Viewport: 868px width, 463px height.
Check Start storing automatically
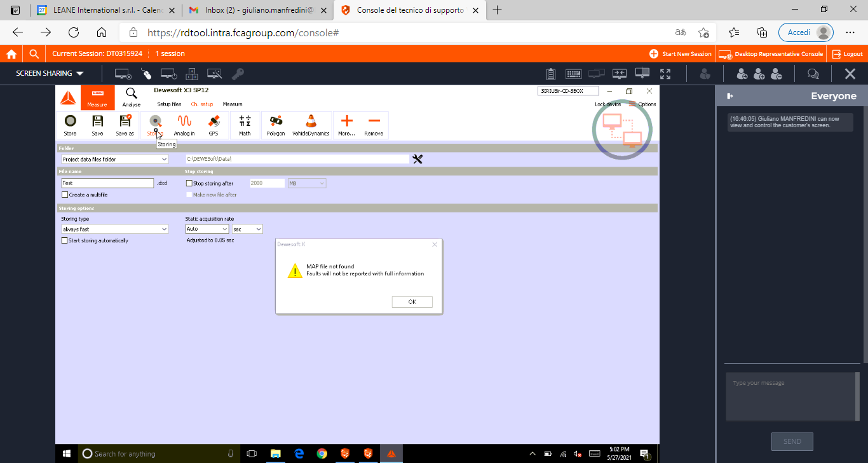65,240
